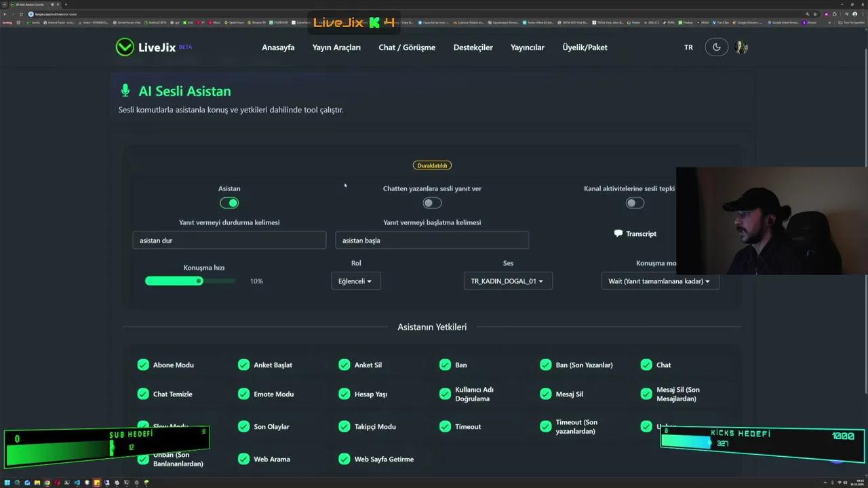The image size is (868, 488).
Task: Adjust the Konuşma hızı slider
Action: coord(190,281)
